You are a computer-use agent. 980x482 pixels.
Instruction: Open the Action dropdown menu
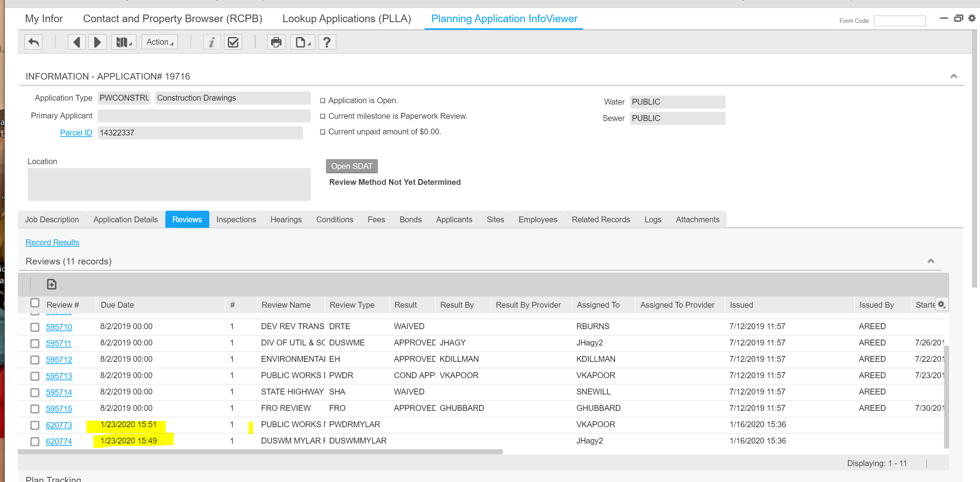tap(160, 42)
